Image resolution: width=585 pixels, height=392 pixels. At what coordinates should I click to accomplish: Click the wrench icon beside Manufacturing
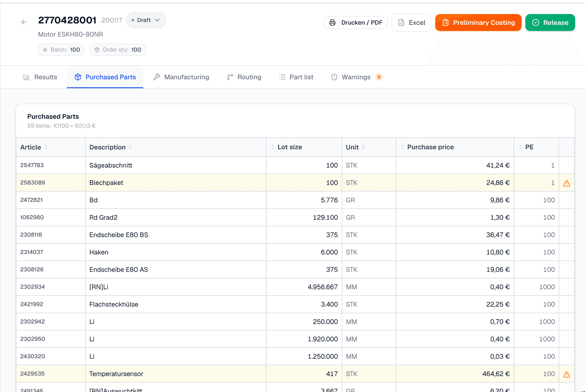pos(156,77)
